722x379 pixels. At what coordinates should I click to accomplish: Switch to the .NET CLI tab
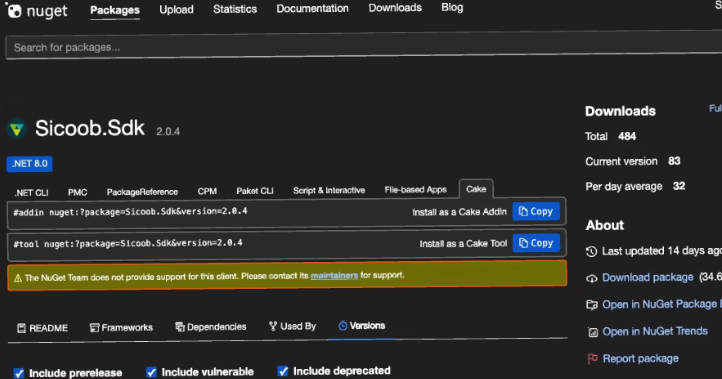pyautogui.click(x=31, y=192)
